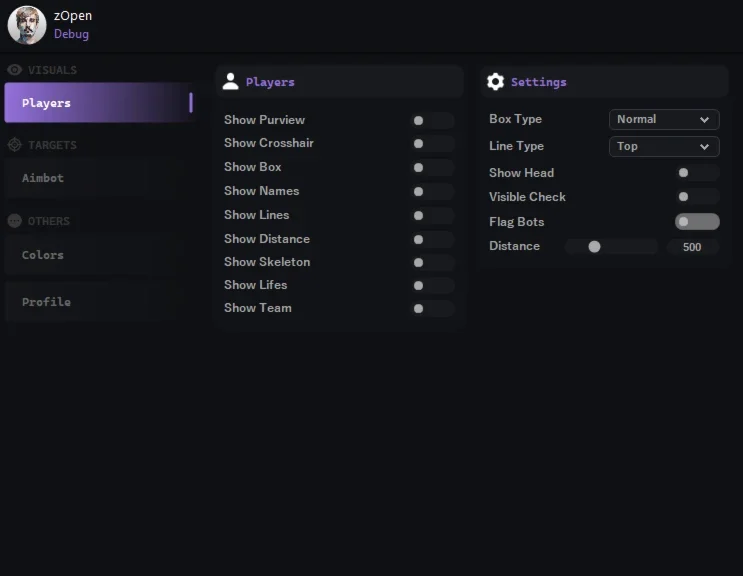
Task: Click the Distance value field showing 500
Action: click(x=692, y=247)
